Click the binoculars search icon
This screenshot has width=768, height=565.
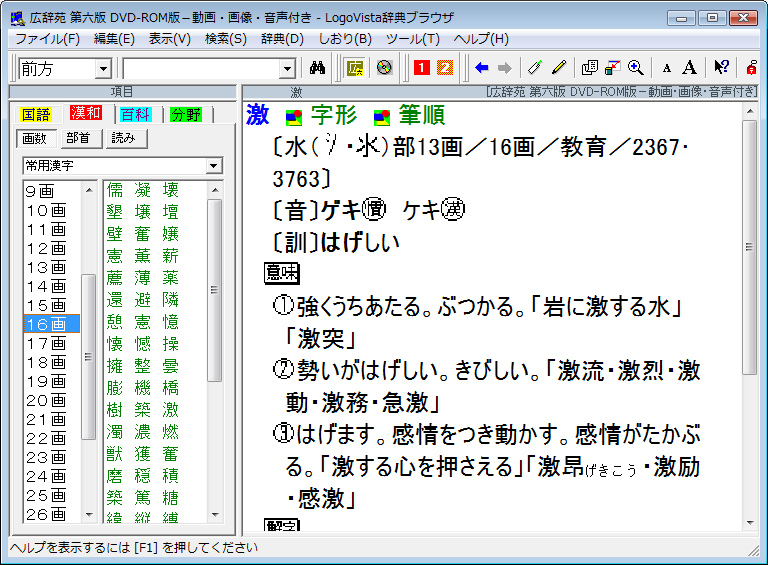point(317,68)
